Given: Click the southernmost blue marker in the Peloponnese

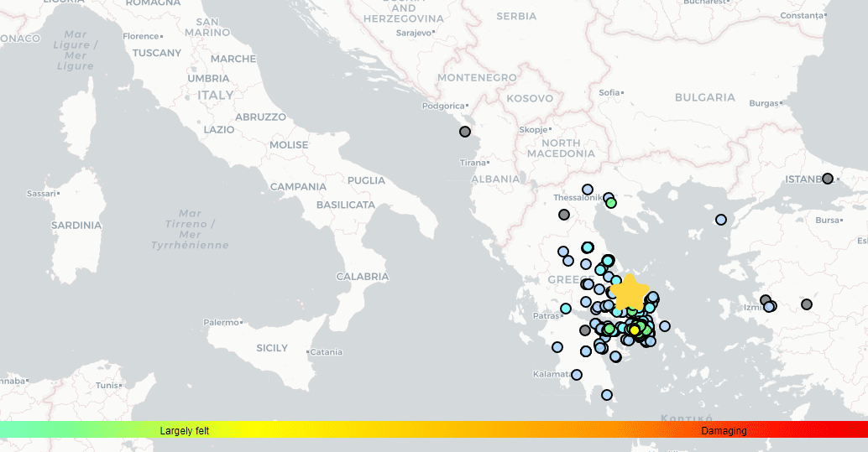Looking at the screenshot, I should tap(606, 394).
